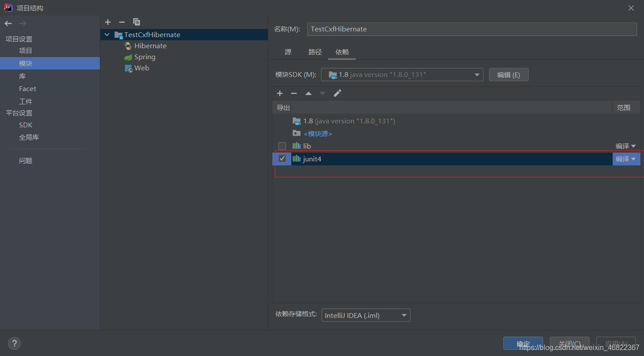Enable export checkbox for lib
The width and height of the screenshot is (644, 356).
(x=282, y=146)
